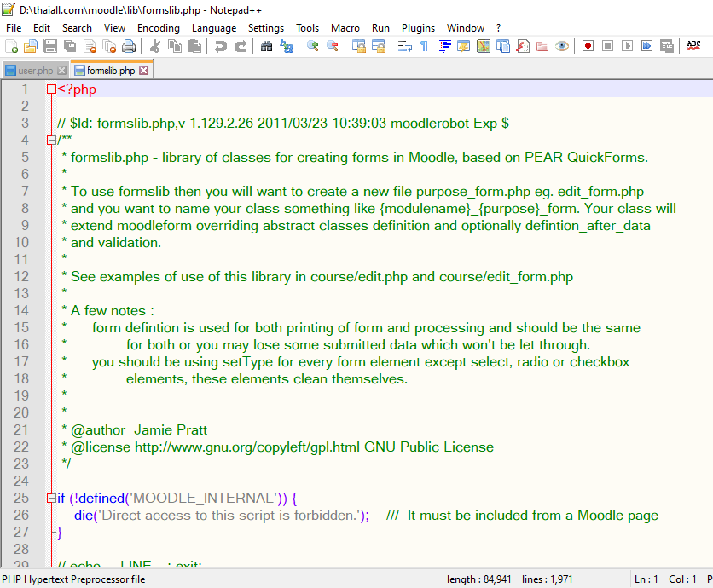Close the formslib.php tab
713x588 pixels.
tap(144, 71)
